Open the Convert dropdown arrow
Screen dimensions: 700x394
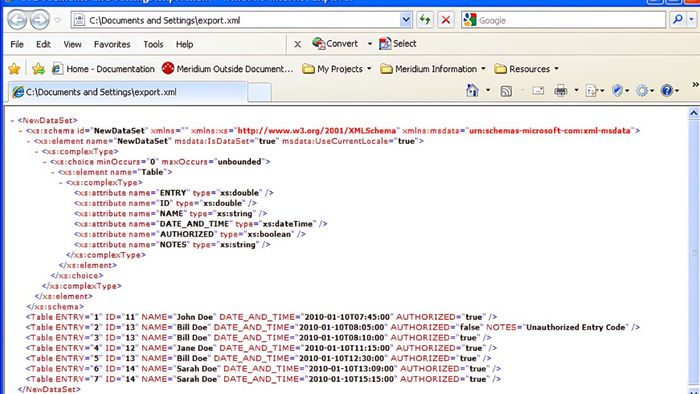(x=370, y=44)
